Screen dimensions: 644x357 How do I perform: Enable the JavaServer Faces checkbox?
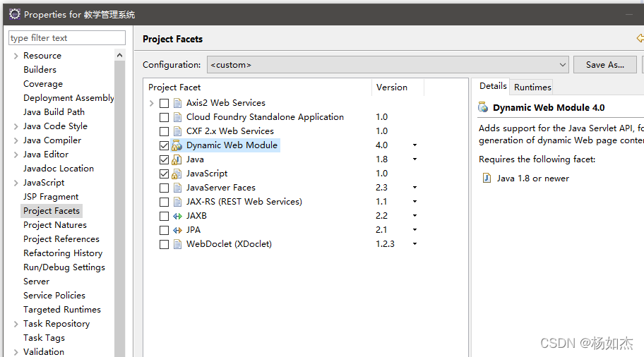165,188
